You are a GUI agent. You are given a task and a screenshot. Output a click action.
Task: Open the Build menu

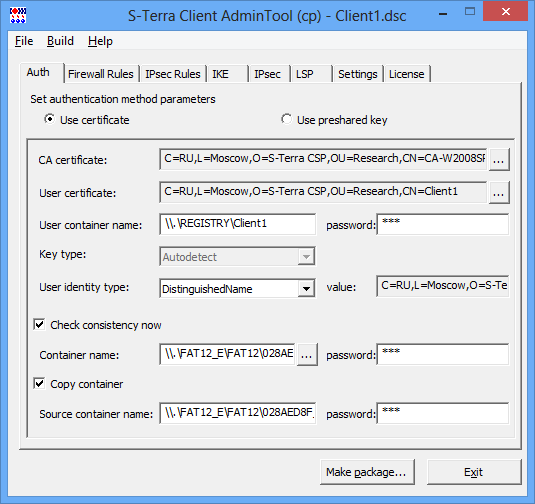point(60,41)
